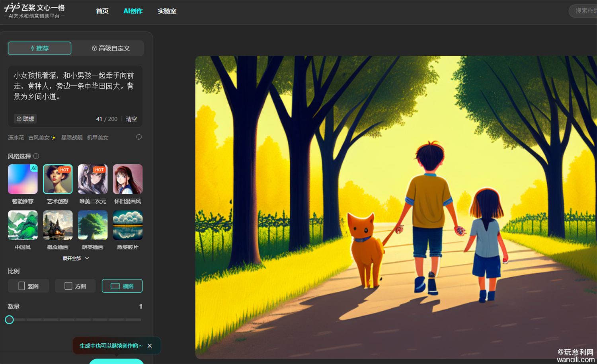Select the 质感胶片 style thumbnail
The height and width of the screenshot is (364, 597).
pos(128,225)
